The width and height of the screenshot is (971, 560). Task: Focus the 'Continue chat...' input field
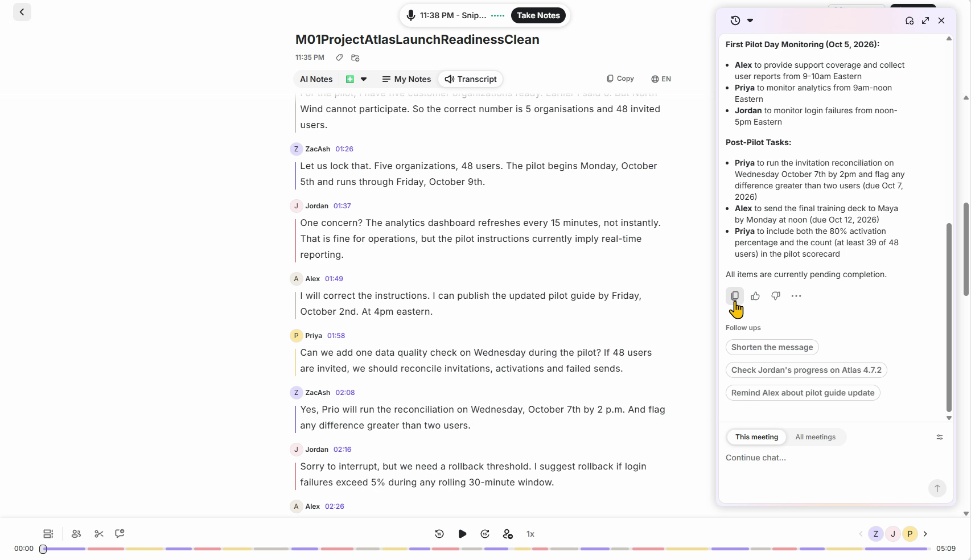coord(825,458)
